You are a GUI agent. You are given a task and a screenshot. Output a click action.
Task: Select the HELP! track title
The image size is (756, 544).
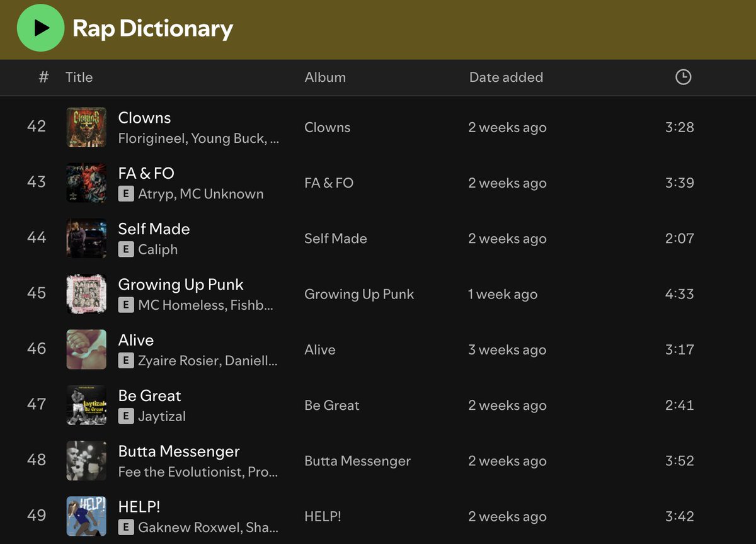[x=139, y=507]
